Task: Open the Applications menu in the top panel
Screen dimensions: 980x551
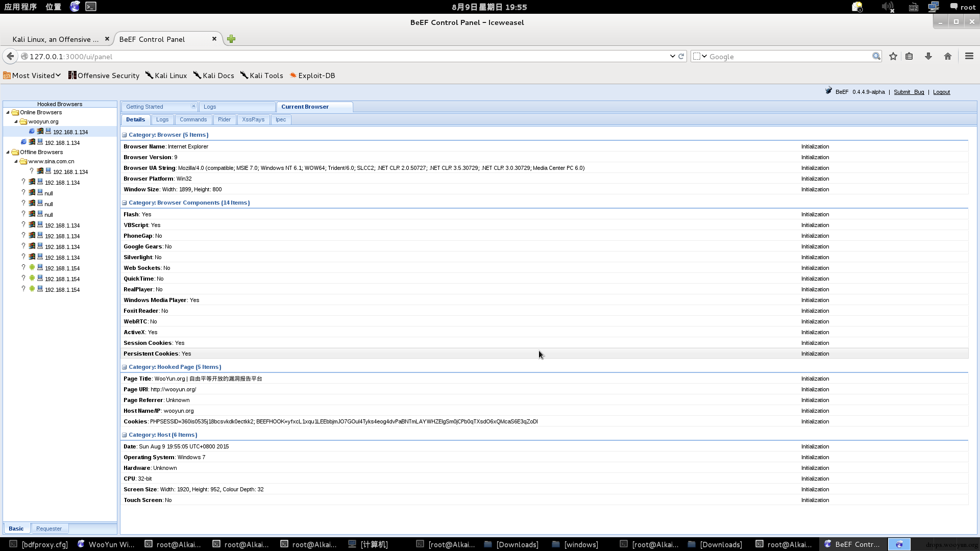Action: click(20, 7)
